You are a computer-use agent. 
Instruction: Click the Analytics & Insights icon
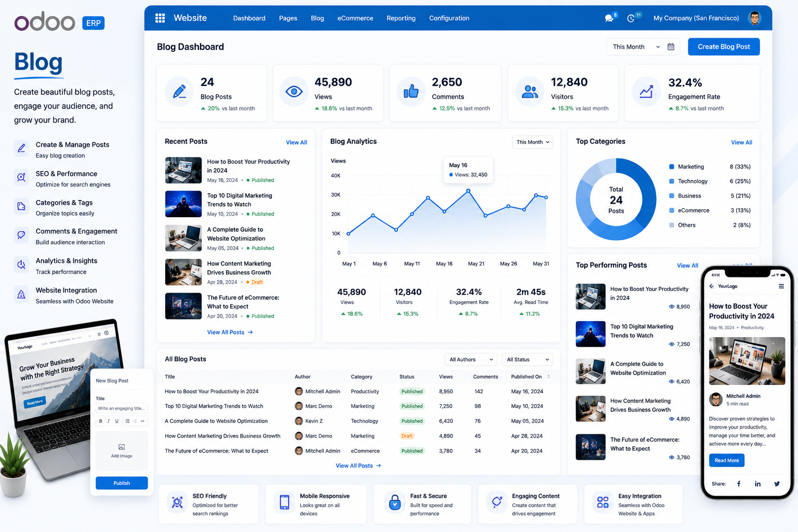(21, 265)
